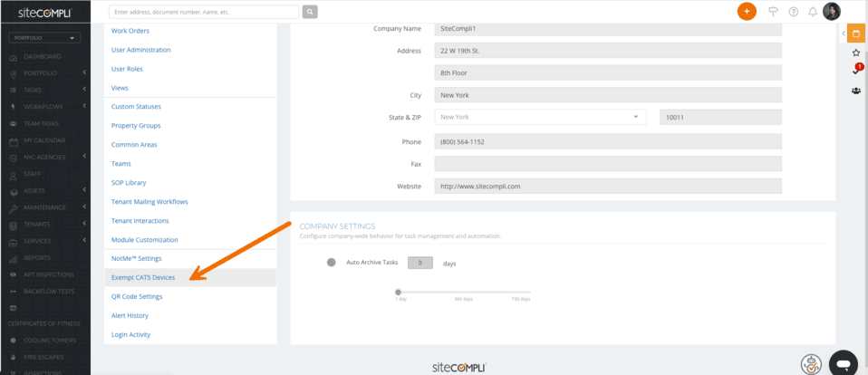This screenshot has height=375, width=868.
Task: Open Staff in sidebar
Action: point(32,174)
